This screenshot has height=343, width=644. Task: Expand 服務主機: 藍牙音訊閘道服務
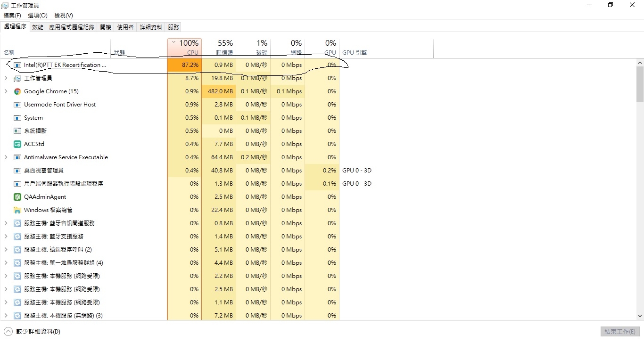(6, 223)
